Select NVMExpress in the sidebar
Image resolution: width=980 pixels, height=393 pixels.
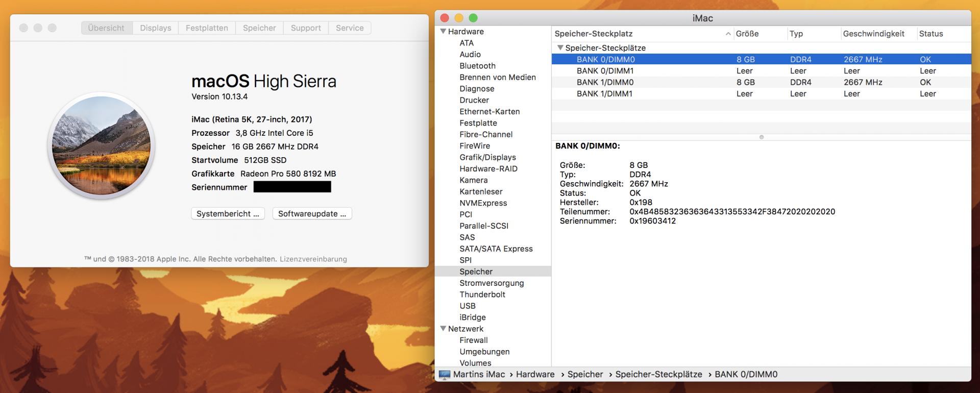483,203
